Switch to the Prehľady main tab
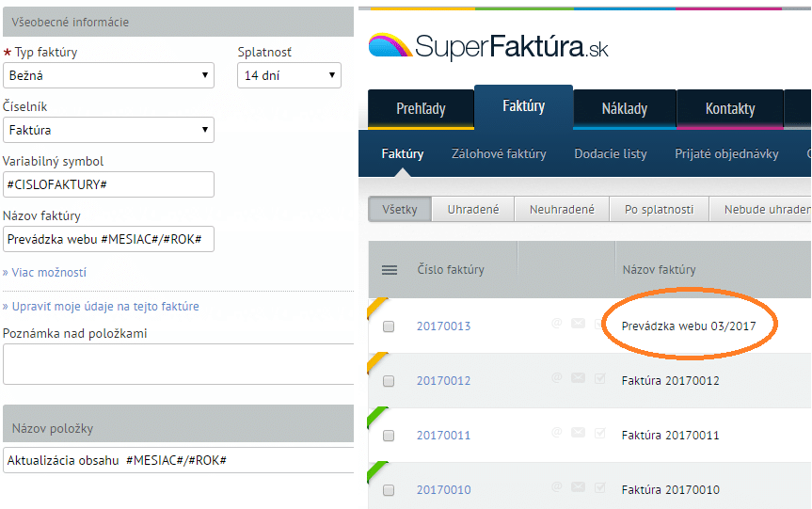Image resolution: width=812 pixels, height=509 pixels. pyautogui.click(x=421, y=109)
